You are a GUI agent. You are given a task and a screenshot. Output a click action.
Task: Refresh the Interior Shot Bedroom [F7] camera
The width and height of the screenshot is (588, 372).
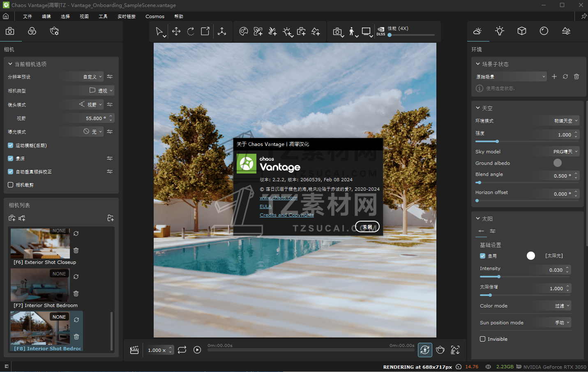click(x=76, y=277)
